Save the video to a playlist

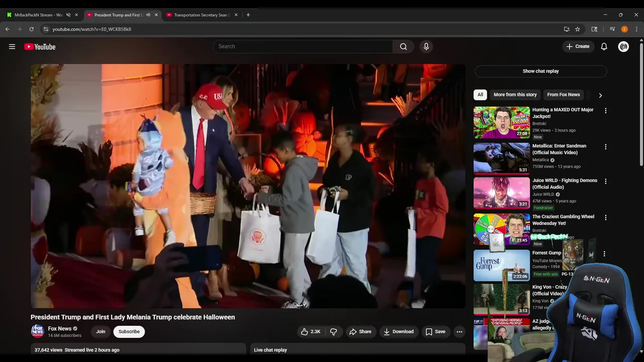pos(436,332)
